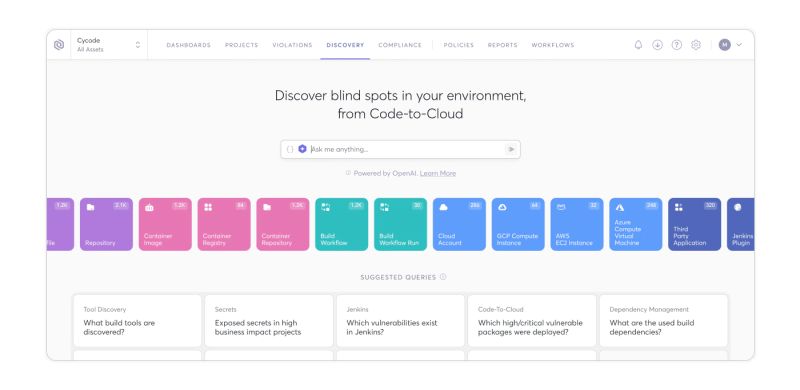Image resolution: width=800 pixels, height=390 pixels.
Task: Open the Policies tab
Action: click(459, 45)
